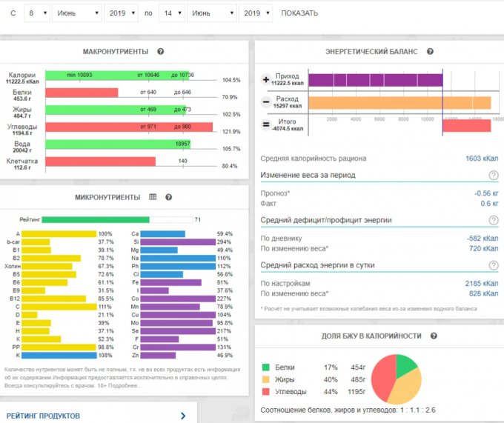The height and width of the screenshot is (423, 504).
Task: Open the start day dropdown showing 8
Action: (x=36, y=13)
